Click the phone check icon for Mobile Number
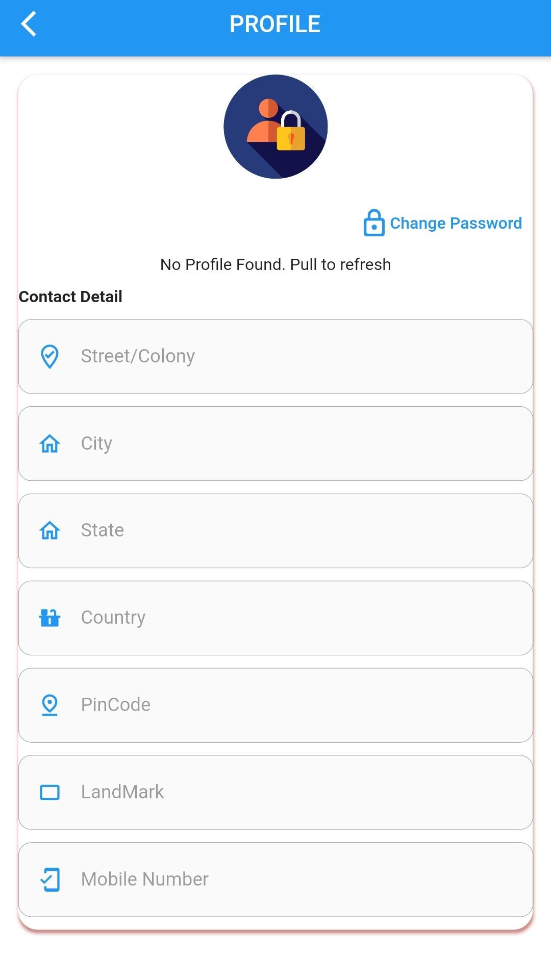This screenshot has width=551, height=980. pos(49,879)
